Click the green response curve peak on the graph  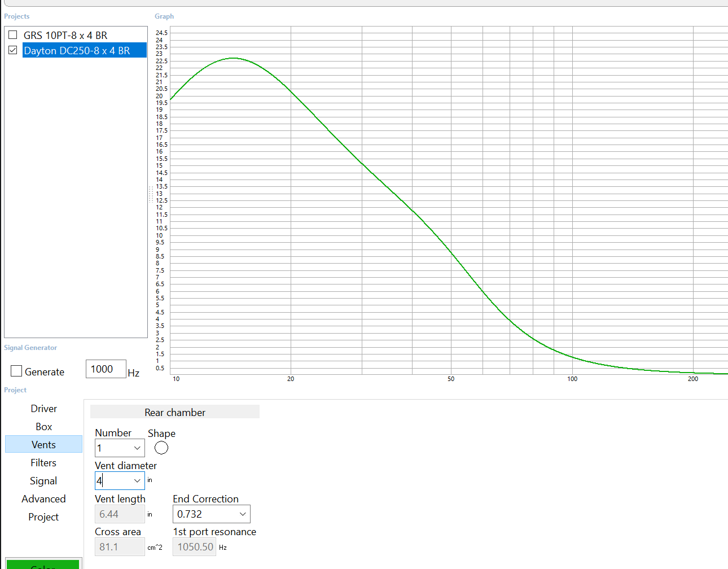(233, 58)
